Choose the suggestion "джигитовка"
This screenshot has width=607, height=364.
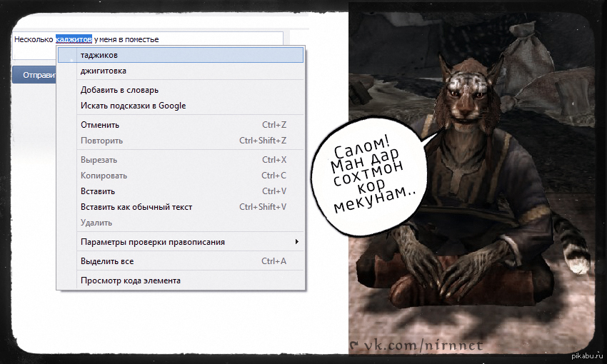[x=181, y=71]
